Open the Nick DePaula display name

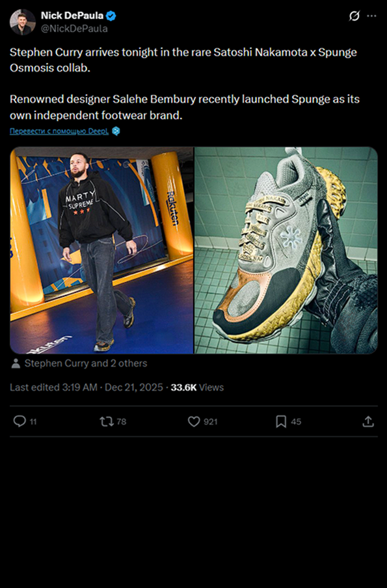(72, 16)
